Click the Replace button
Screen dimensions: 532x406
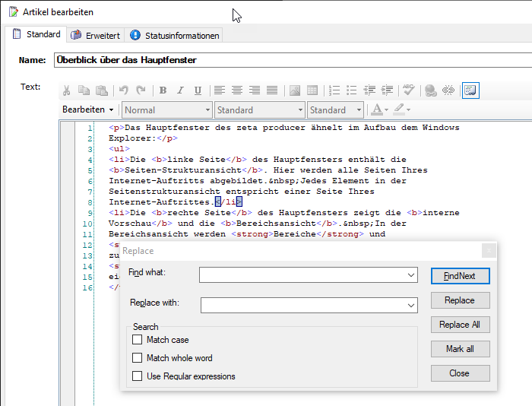pyautogui.click(x=460, y=300)
